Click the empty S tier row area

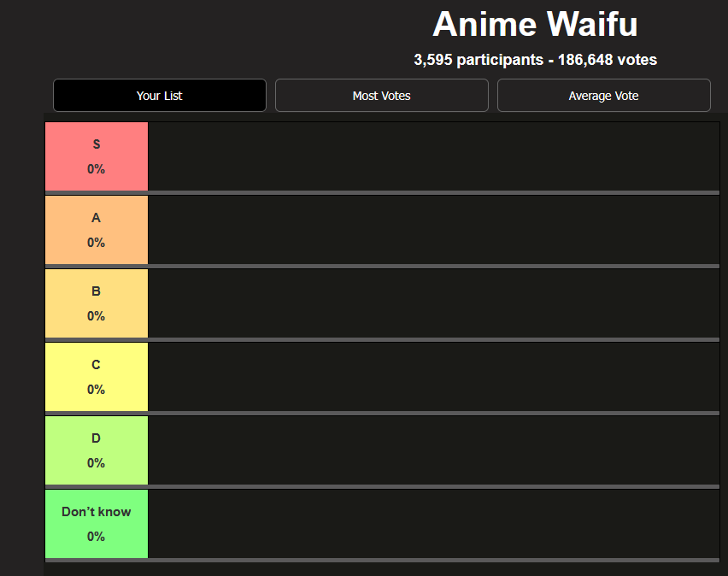coord(434,156)
